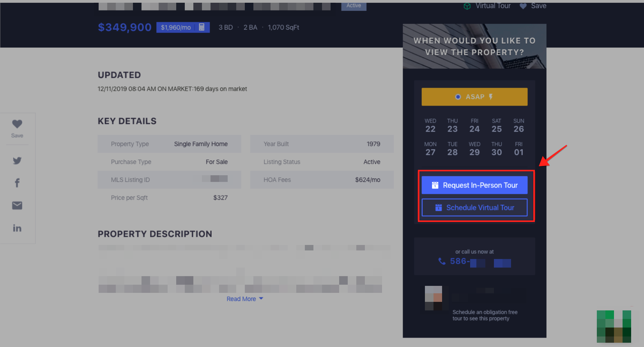Open the mortgage calculator icon beside $1,960/mo

(202, 27)
